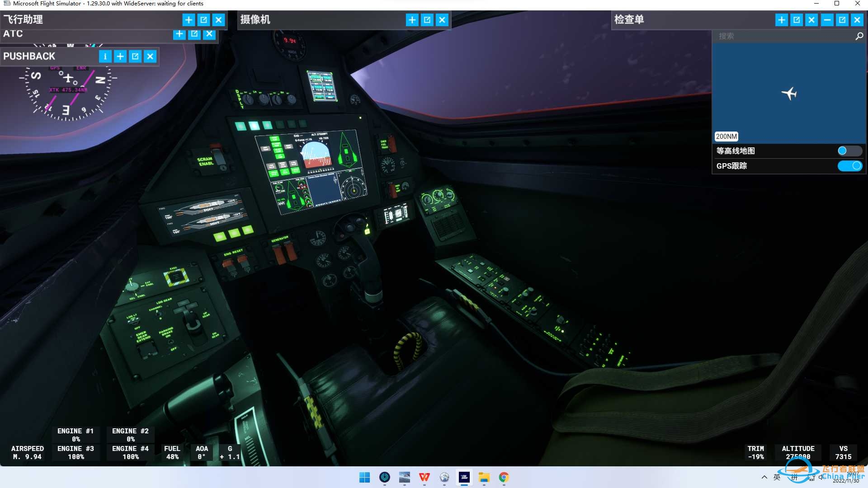Click the magnifier search icon in map panel

pyautogui.click(x=859, y=36)
